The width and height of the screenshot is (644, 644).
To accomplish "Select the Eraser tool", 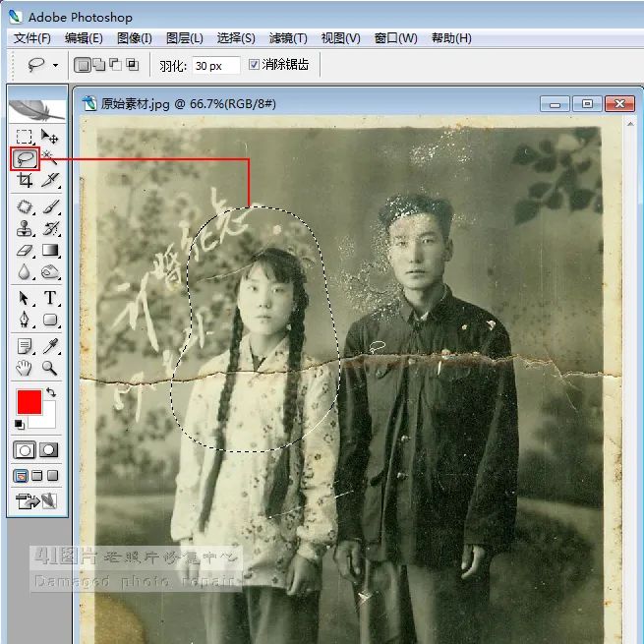I will pos(25,251).
